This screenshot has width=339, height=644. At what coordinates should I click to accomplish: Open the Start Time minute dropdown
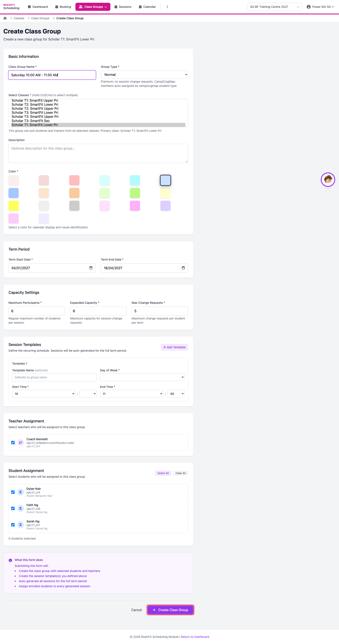88,394
